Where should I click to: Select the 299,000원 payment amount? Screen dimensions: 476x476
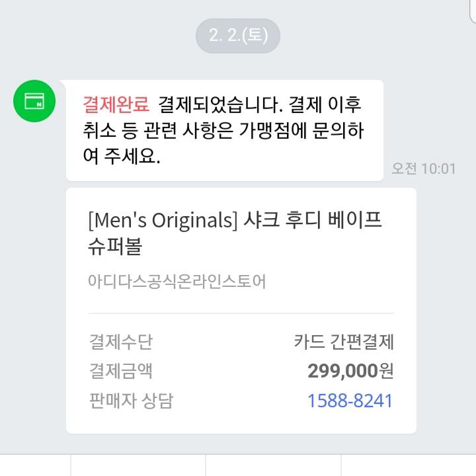350,371
